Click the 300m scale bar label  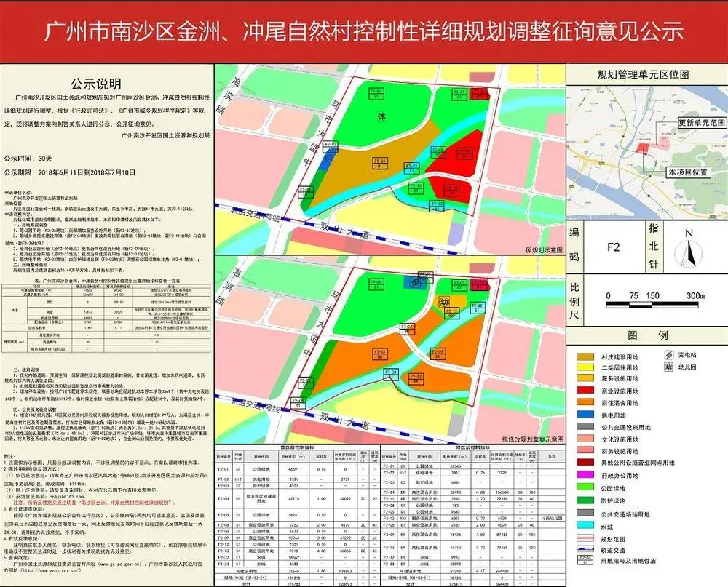(x=695, y=295)
